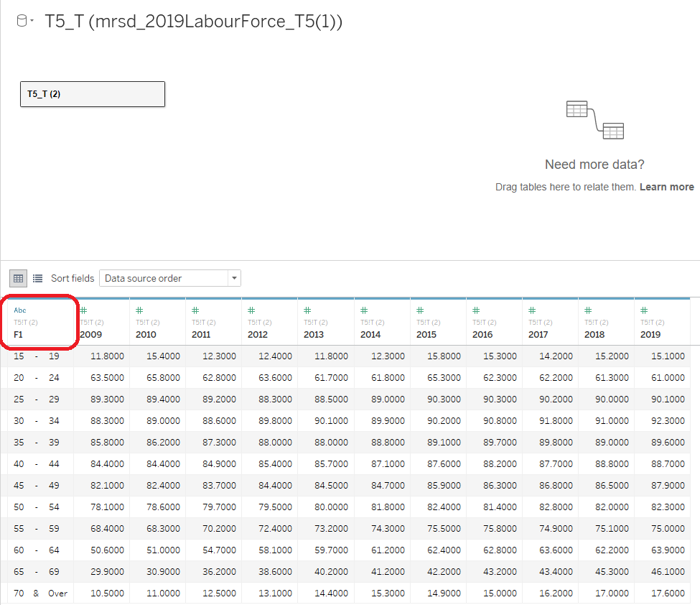Click the number type icon above 2012

[x=251, y=310]
